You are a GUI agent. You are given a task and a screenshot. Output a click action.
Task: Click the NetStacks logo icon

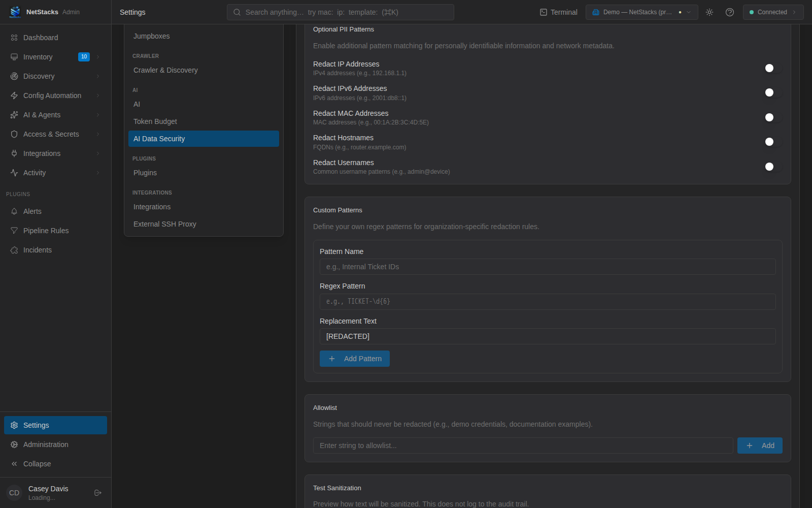[15, 12]
